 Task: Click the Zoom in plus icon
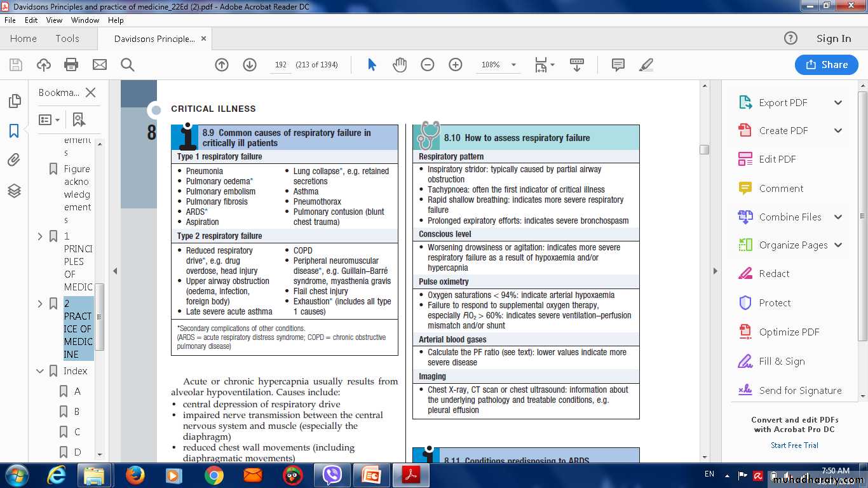[455, 65]
